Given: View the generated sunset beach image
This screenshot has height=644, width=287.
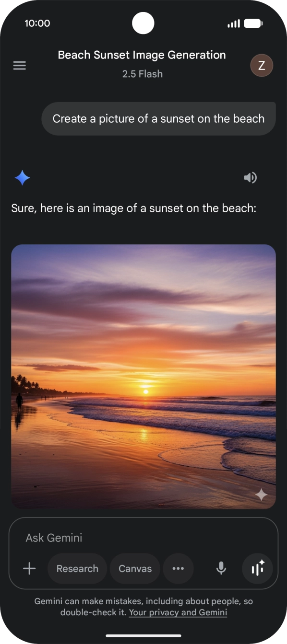Looking at the screenshot, I should (143, 376).
